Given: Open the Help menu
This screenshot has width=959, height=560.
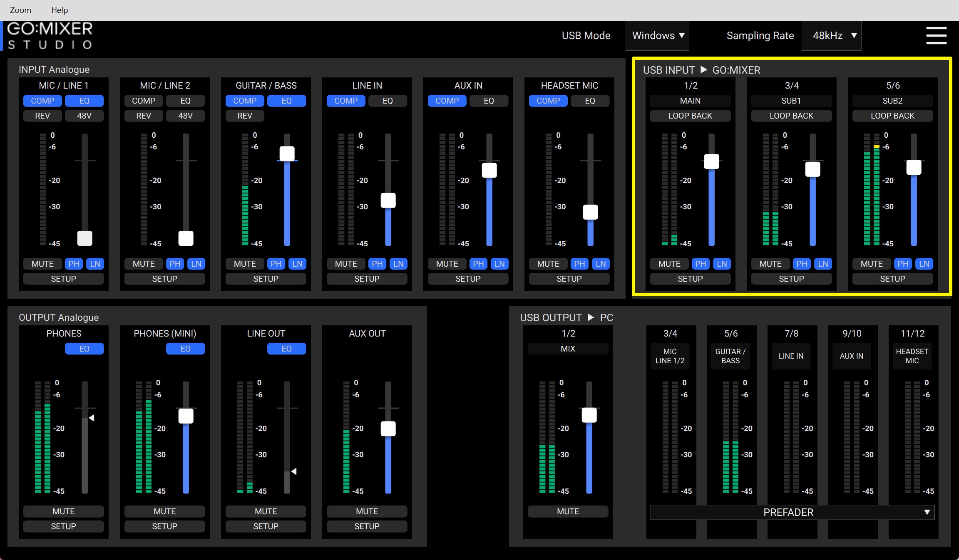Looking at the screenshot, I should [60, 10].
